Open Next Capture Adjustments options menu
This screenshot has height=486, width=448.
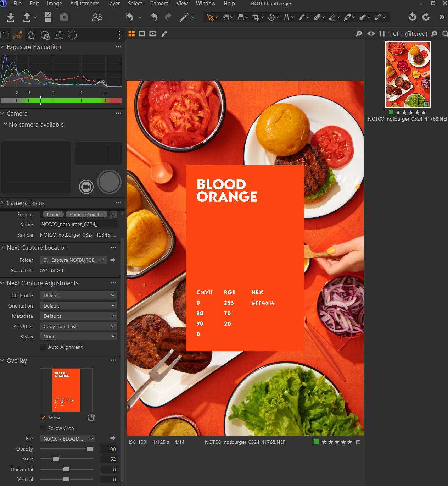pyautogui.click(x=113, y=283)
